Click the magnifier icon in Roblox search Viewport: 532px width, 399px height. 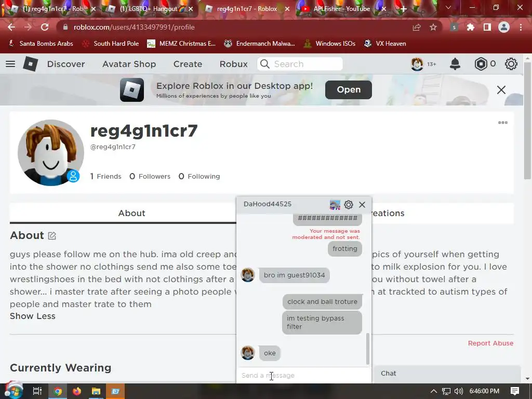(264, 64)
